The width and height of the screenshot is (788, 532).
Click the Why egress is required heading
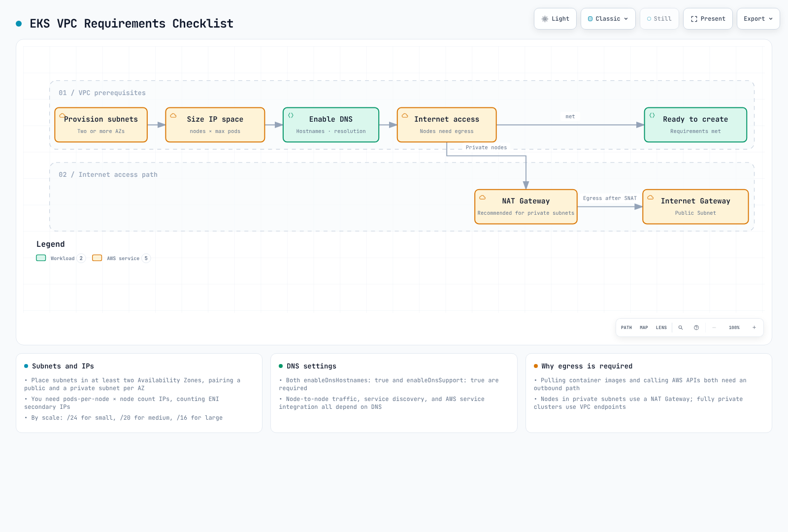(x=587, y=366)
